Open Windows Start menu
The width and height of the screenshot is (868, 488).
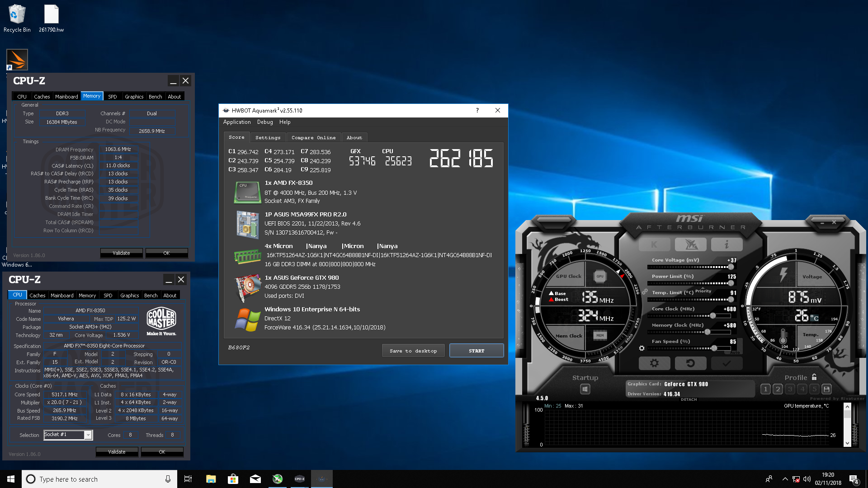point(11,479)
